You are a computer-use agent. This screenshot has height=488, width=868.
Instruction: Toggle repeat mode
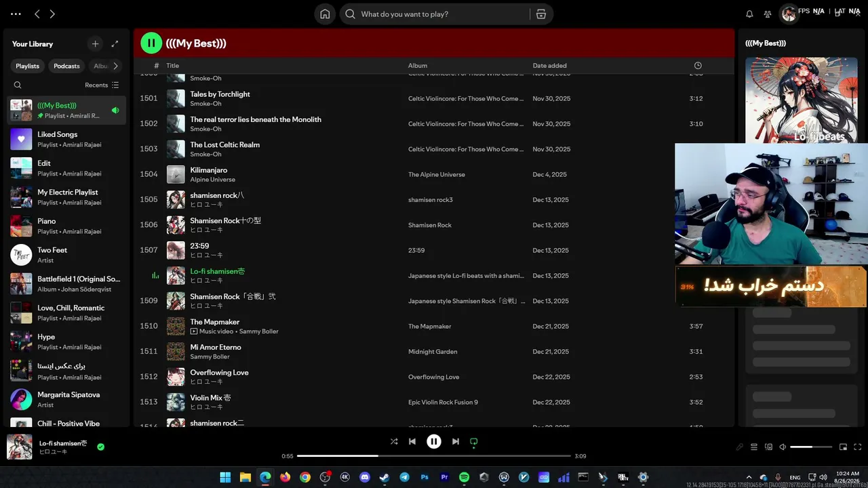(x=474, y=441)
